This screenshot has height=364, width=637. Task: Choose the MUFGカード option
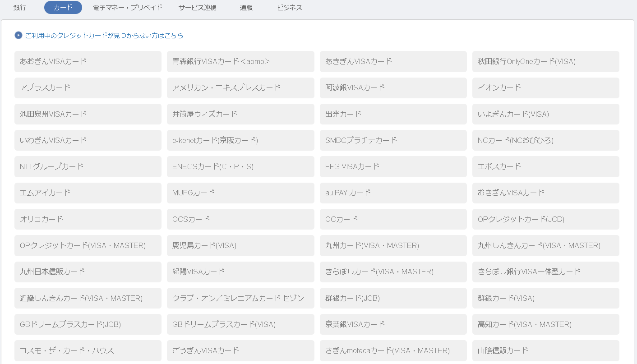tap(240, 193)
